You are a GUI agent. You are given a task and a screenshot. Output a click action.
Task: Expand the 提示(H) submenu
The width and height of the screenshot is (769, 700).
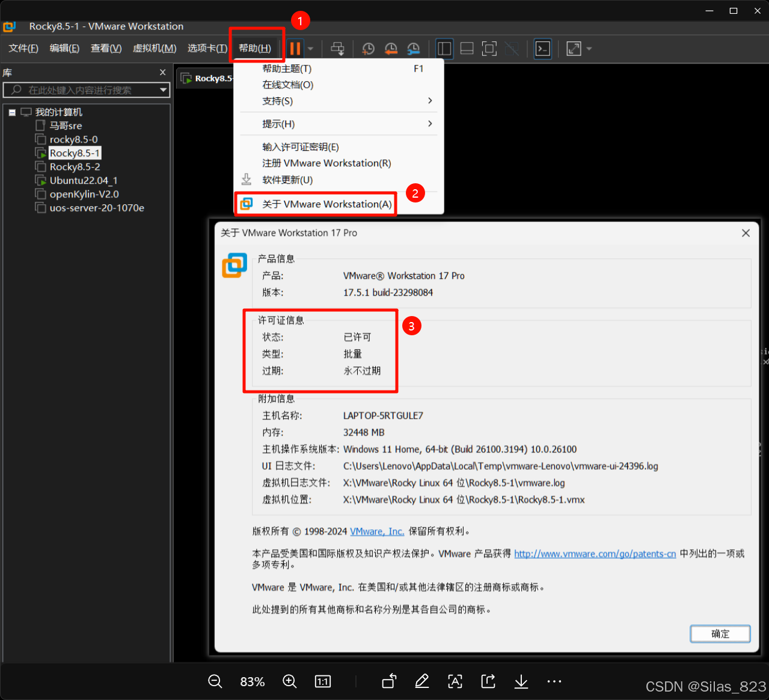(339, 124)
